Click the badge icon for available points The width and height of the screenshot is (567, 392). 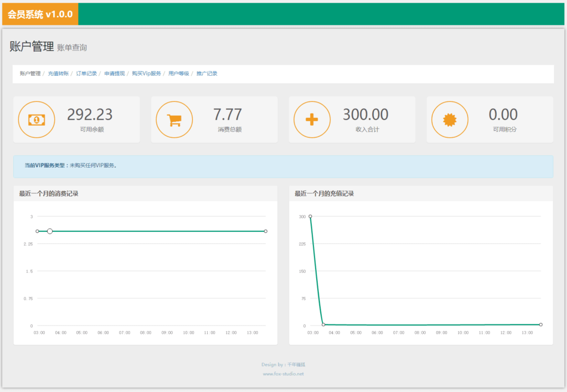coord(450,120)
